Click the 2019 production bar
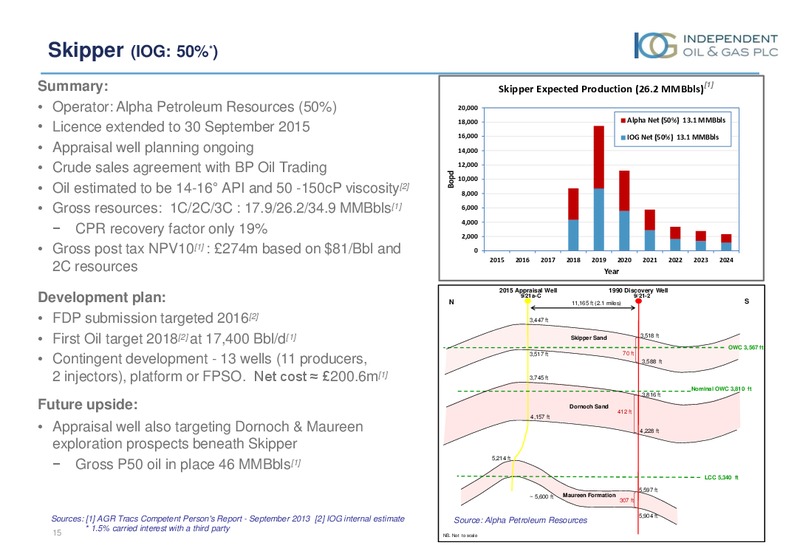 [599, 188]
